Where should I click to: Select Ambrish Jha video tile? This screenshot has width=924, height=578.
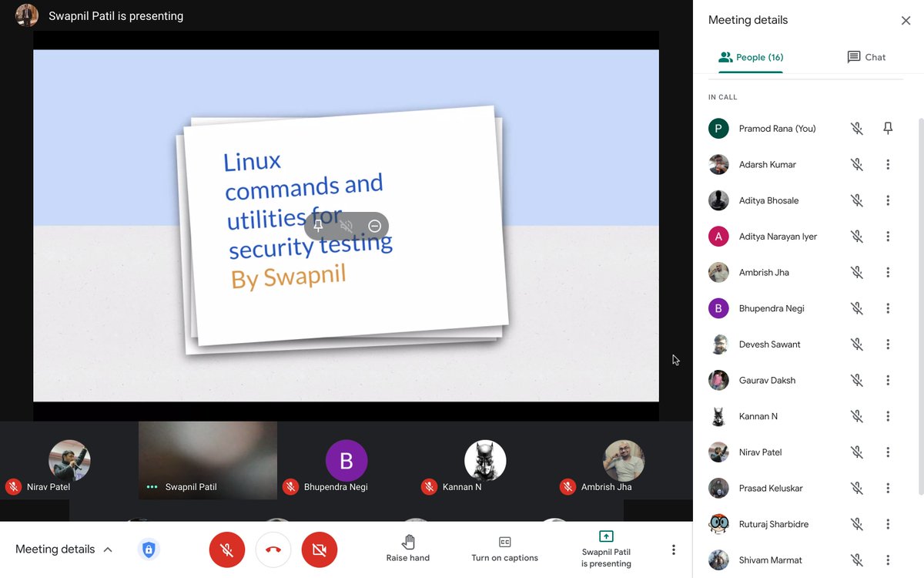(x=624, y=461)
